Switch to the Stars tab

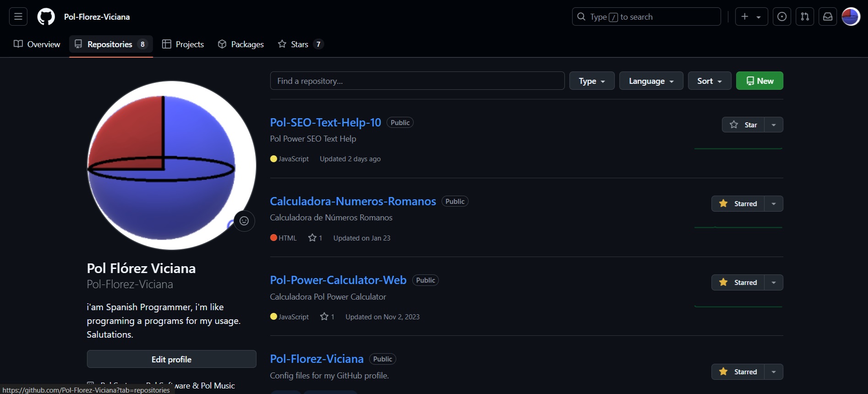(300, 44)
